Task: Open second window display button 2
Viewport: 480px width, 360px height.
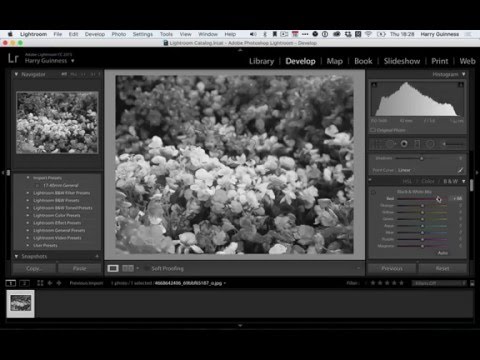Action: pyautogui.click(x=24, y=283)
